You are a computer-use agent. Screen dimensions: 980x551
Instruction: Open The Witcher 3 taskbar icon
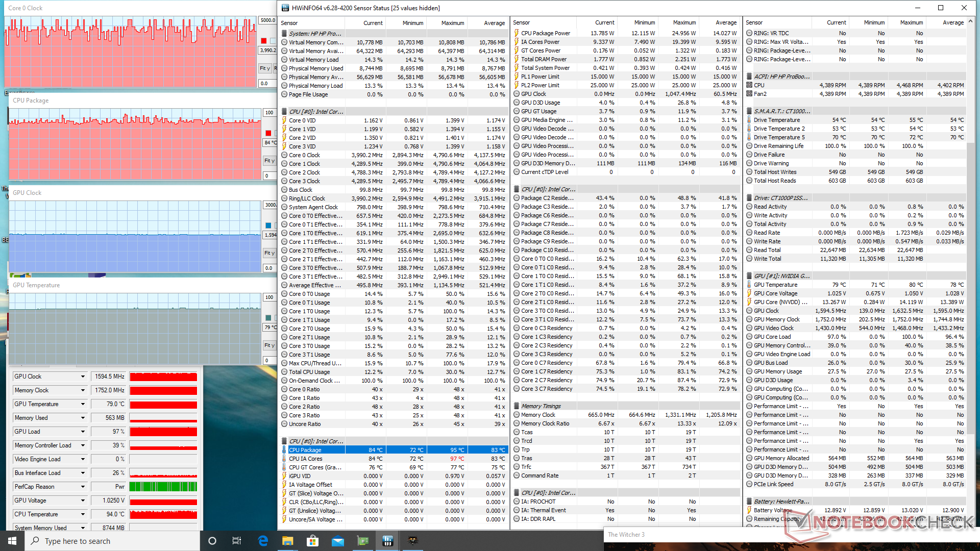(x=412, y=541)
